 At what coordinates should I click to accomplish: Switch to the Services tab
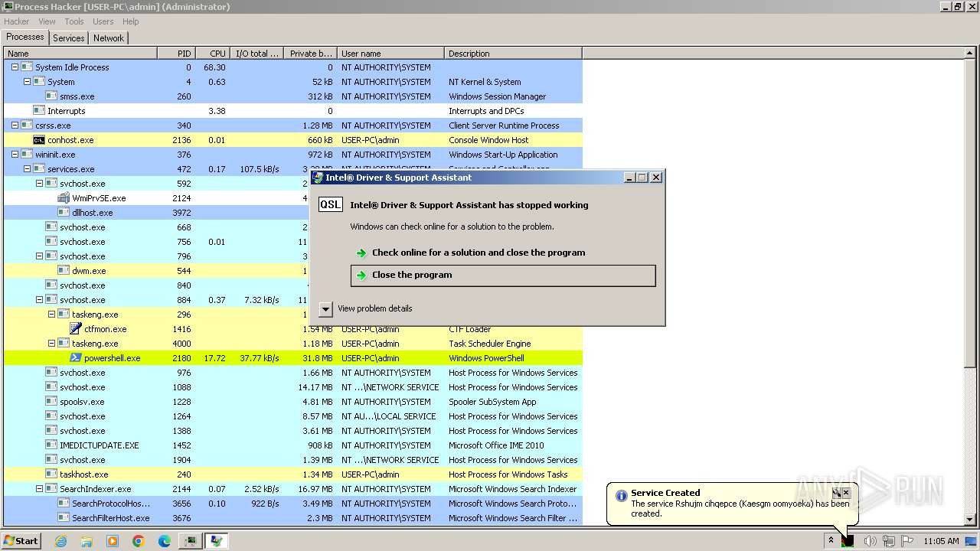pyautogui.click(x=69, y=38)
